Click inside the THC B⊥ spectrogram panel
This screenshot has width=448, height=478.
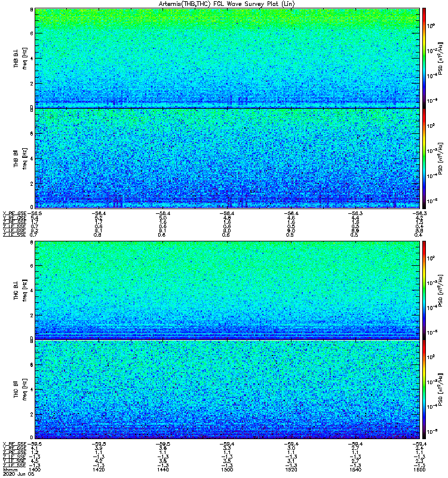tap(227, 290)
